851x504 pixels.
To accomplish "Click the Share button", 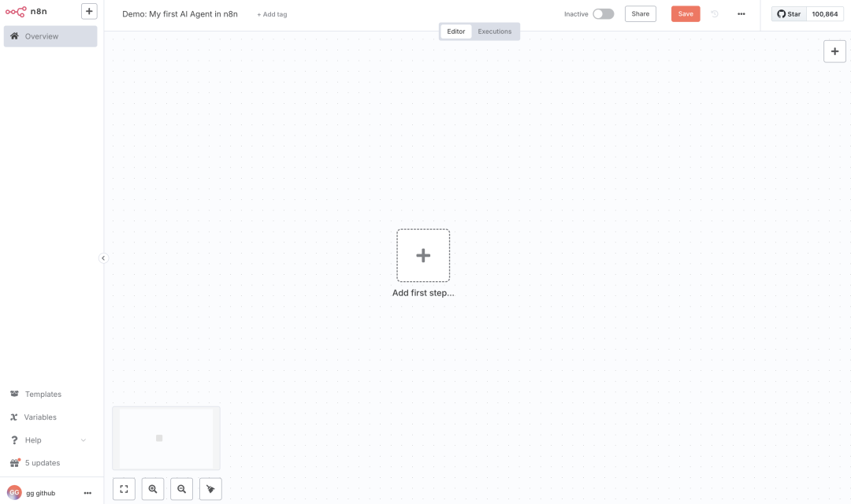I will pyautogui.click(x=641, y=14).
